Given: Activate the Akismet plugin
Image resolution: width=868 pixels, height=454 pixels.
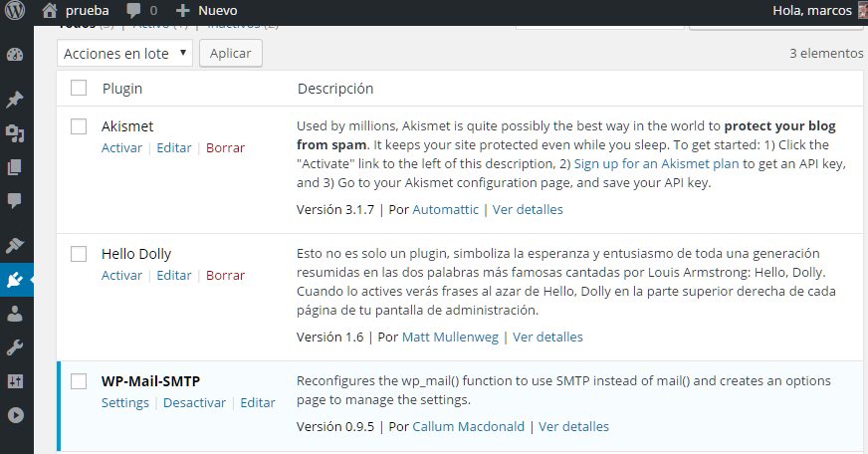Looking at the screenshot, I should (121, 147).
